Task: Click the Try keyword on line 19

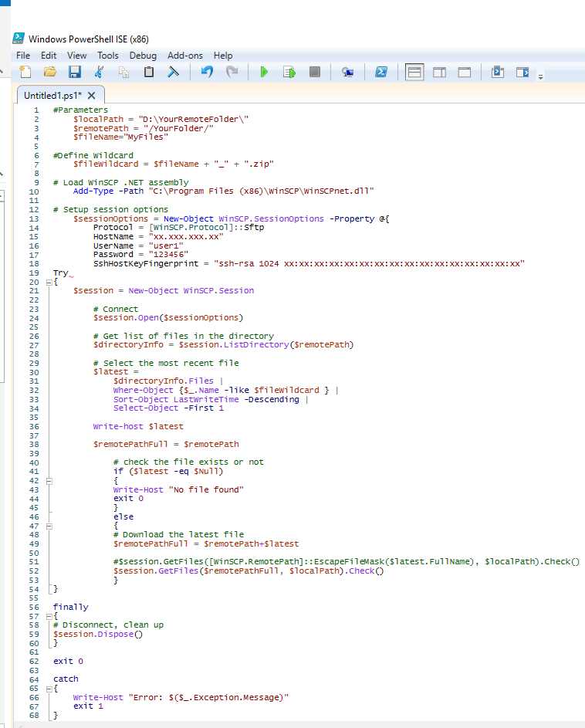Action: coord(60,273)
